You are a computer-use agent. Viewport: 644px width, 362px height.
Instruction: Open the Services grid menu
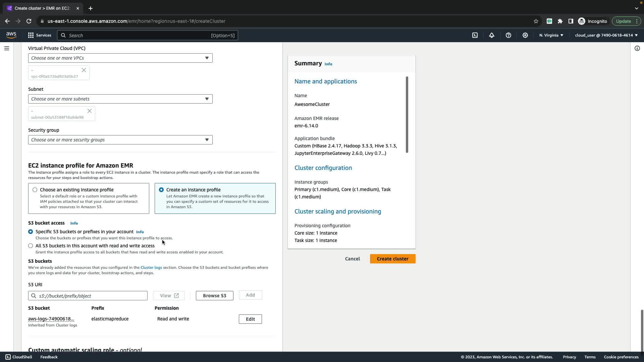click(39, 35)
